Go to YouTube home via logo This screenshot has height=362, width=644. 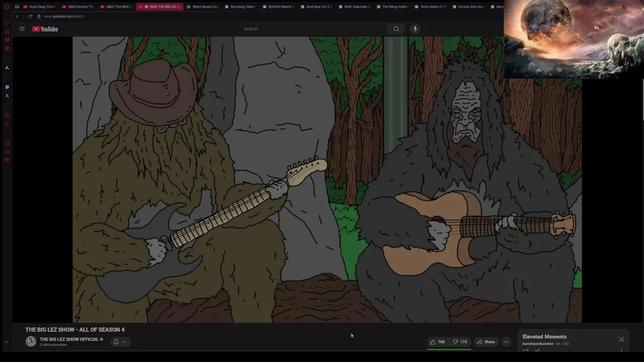(x=45, y=29)
